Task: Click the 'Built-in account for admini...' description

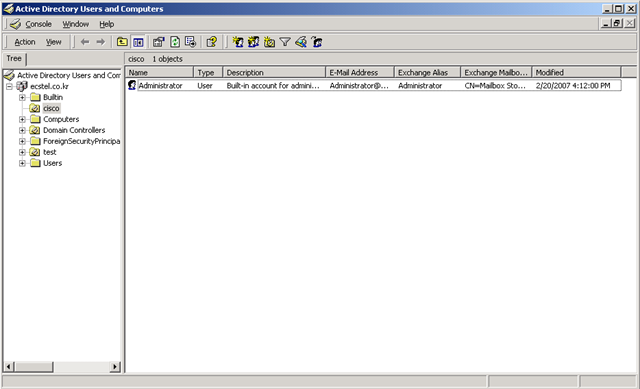Action: (273, 86)
